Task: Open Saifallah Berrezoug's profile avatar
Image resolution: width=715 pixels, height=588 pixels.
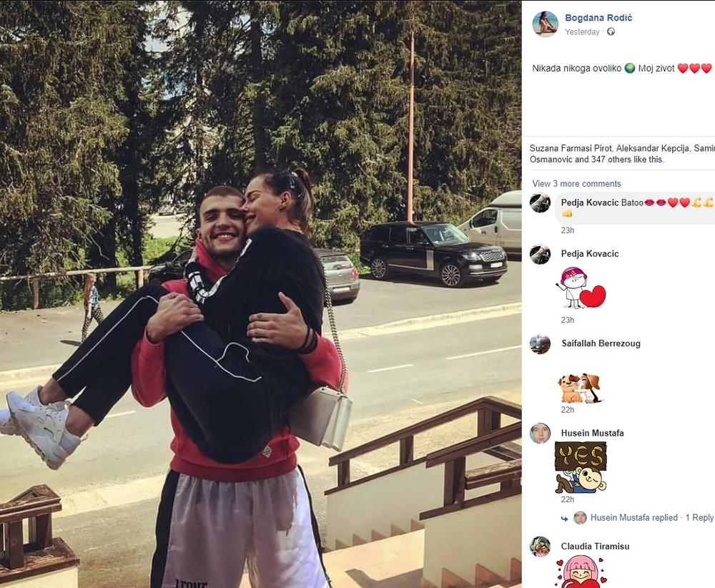Action: (541, 344)
